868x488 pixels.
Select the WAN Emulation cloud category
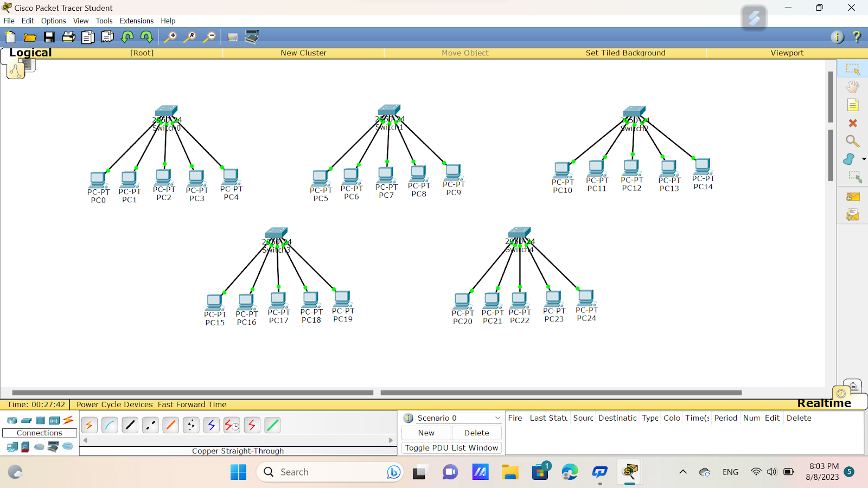point(39,447)
